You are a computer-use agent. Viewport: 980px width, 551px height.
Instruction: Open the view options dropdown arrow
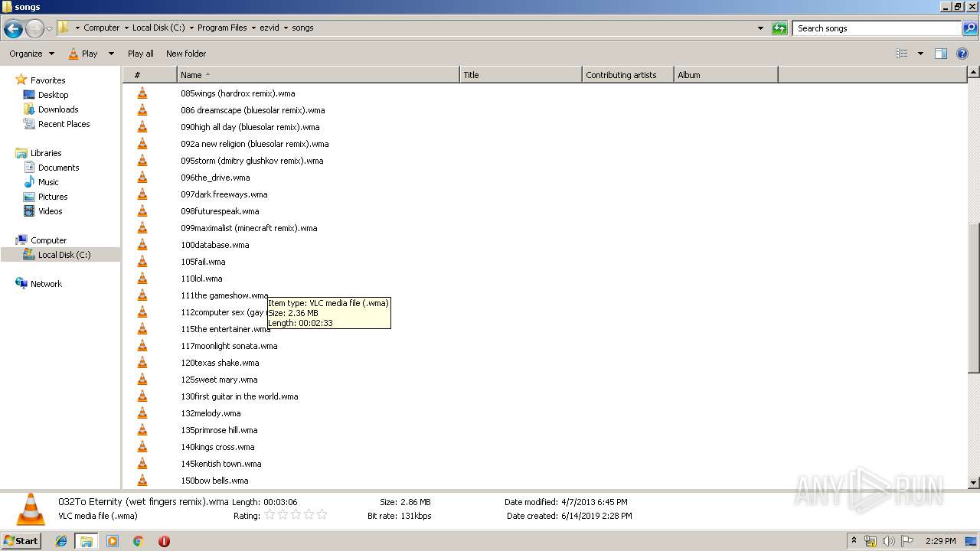tap(920, 54)
